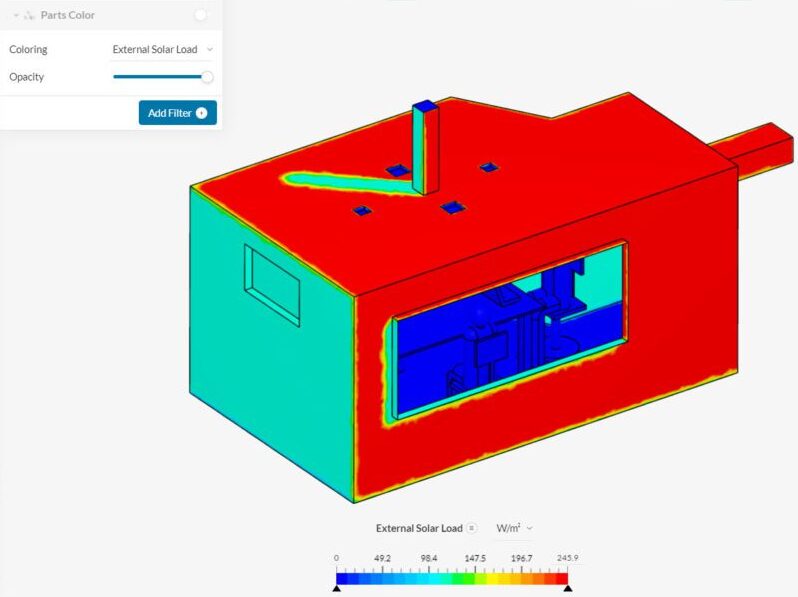Open the W/m² unit dropdown
This screenshot has width=798, height=597.
point(514,528)
